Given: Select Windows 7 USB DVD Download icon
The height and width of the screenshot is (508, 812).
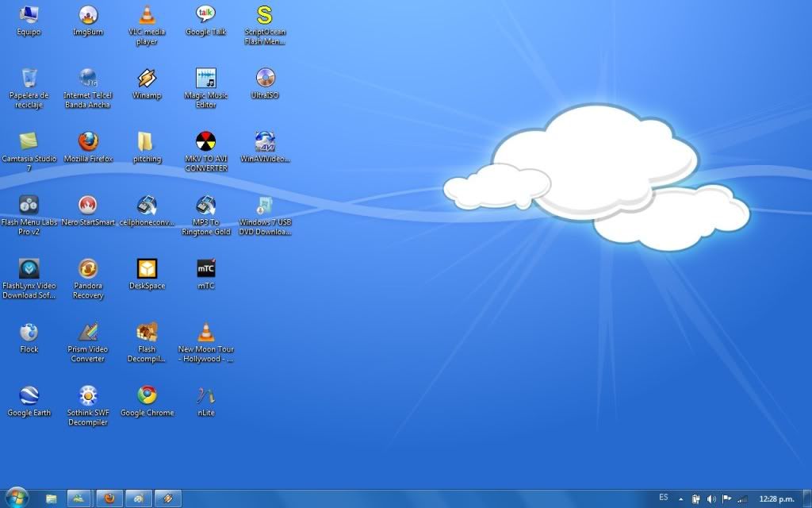Looking at the screenshot, I should [265, 216].
